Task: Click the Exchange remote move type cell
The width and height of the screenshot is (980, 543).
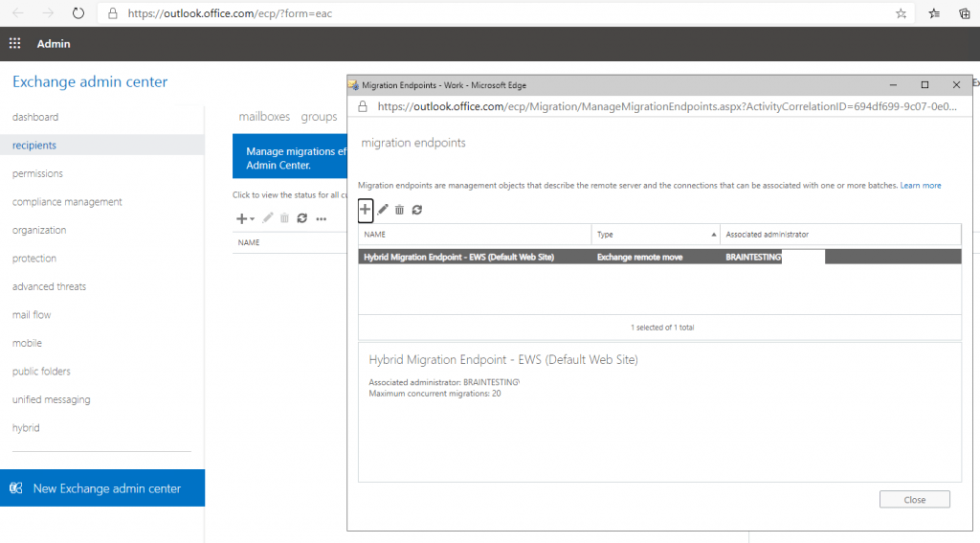Action: pos(639,257)
